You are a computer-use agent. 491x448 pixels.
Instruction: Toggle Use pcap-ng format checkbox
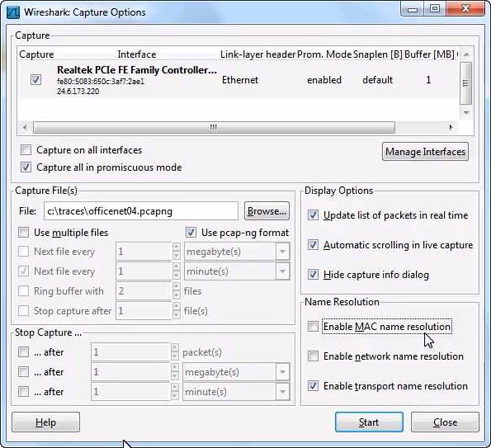click(191, 233)
